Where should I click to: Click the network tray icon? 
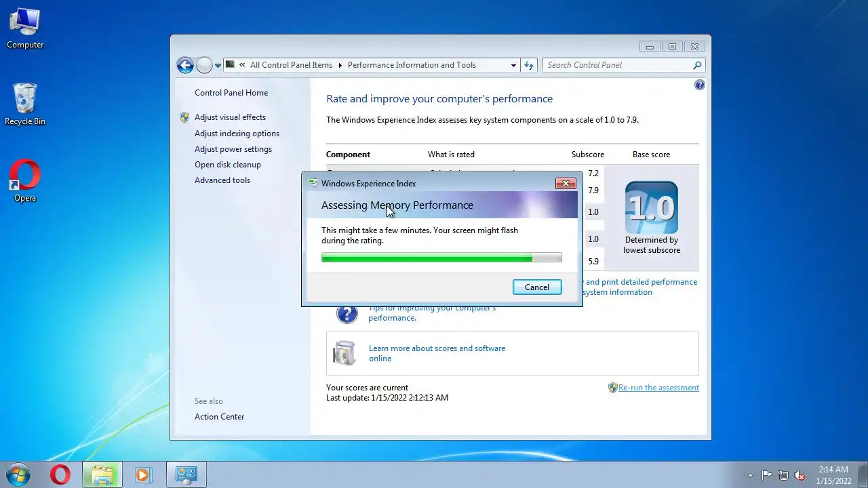(x=783, y=475)
